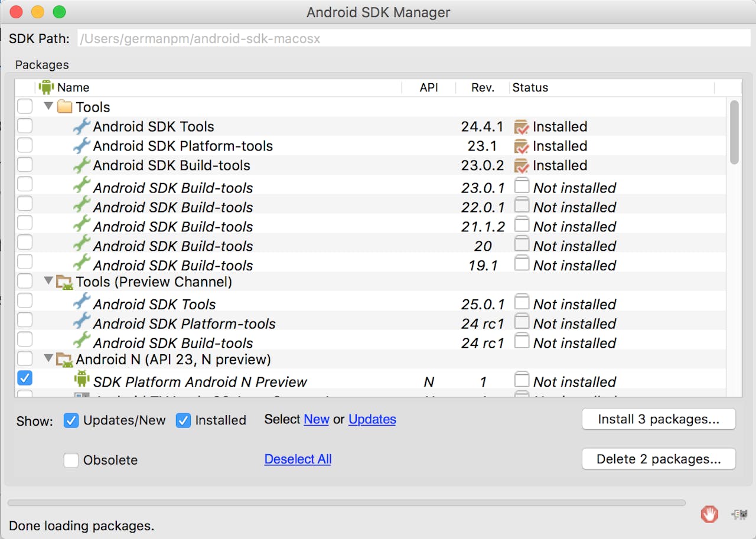
Task: Click installed status icon for SDK Tools 24.4.1
Action: pos(522,126)
